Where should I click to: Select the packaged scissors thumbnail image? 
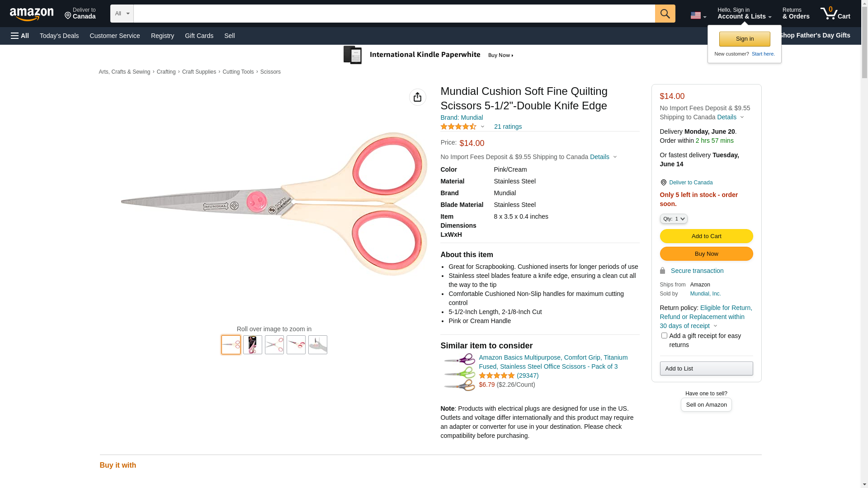pos(253,345)
